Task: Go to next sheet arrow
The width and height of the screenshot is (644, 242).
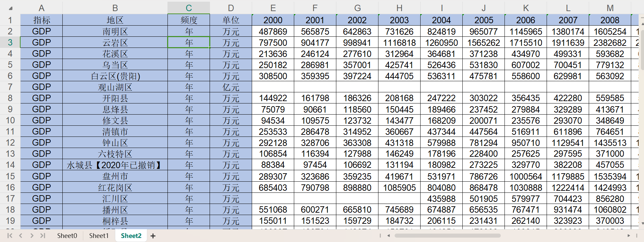Action: pos(32,236)
